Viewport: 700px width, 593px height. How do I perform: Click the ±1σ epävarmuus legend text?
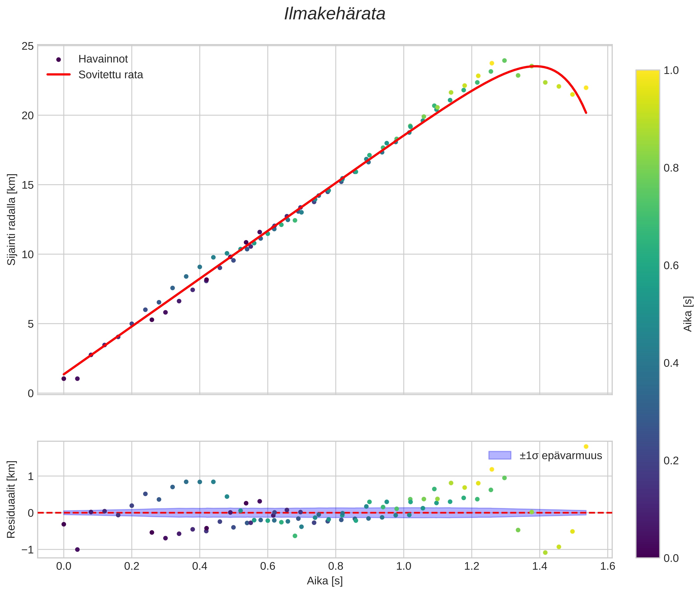pos(561,455)
